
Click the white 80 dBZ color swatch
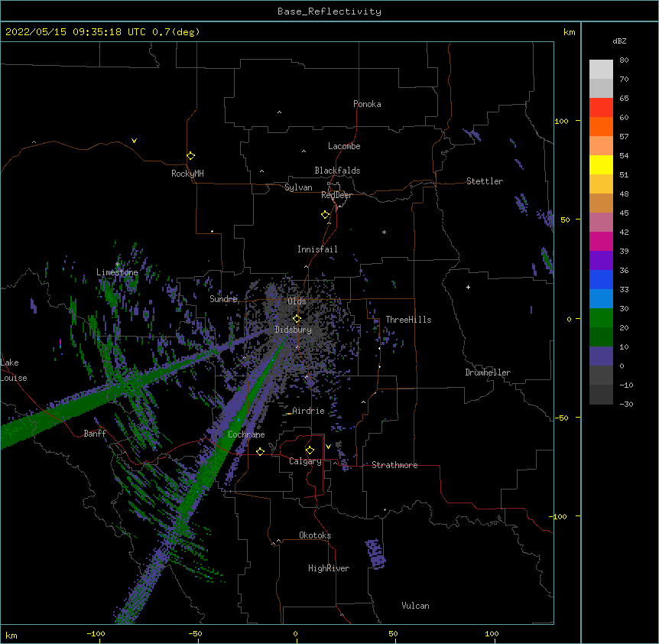click(x=601, y=69)
